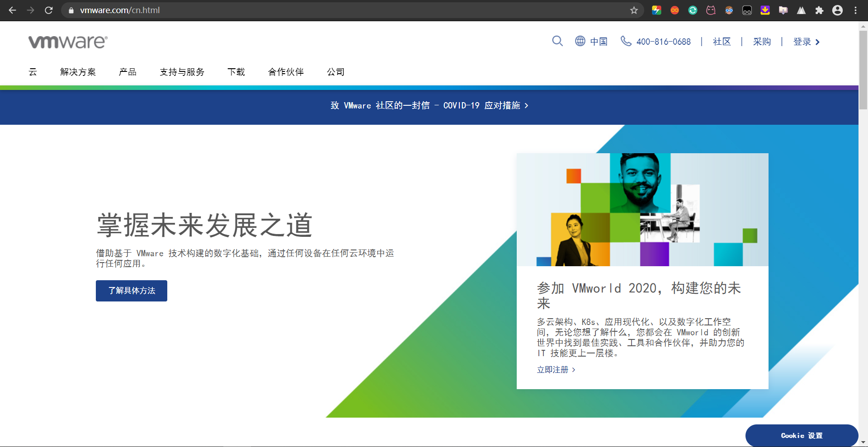The width and height of the screenshot is (868, 447).
Task: Expand the 登录 chevron
Action: [818, 42]
